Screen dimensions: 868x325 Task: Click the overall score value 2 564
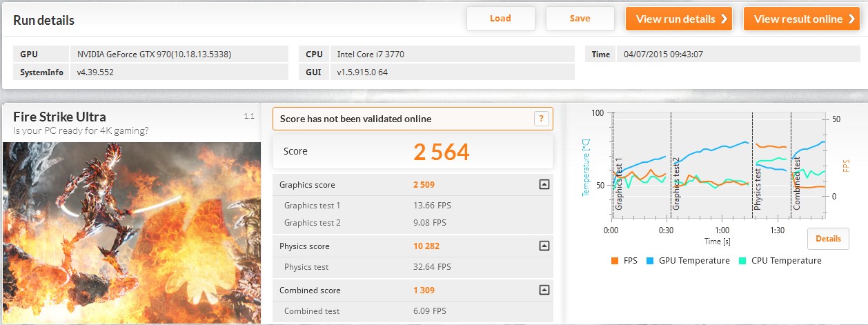(441, 152)
